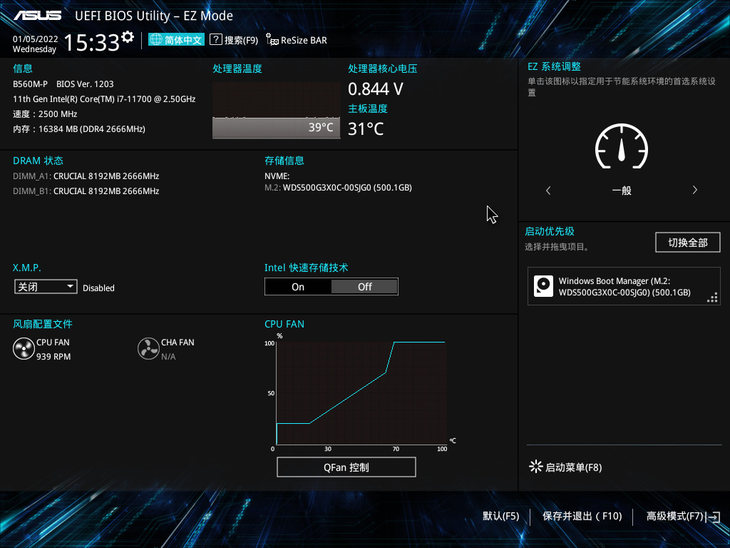Screen dimensions: 730x548
Task: Click the settings gear next to clock
Action: [x=127, y=37]
